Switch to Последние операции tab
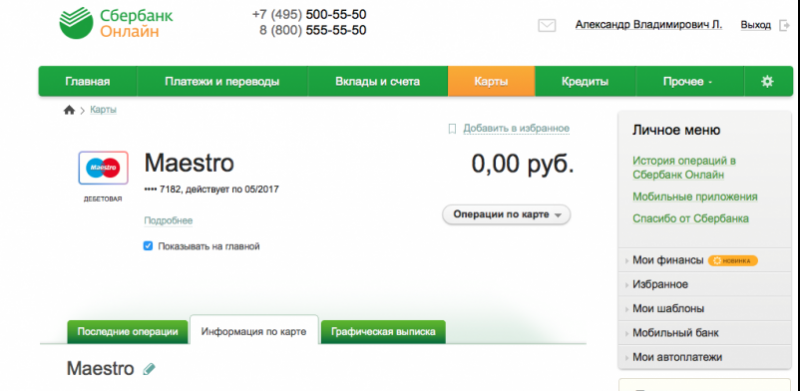The image size is (800, 391). [x=128, y=332]
